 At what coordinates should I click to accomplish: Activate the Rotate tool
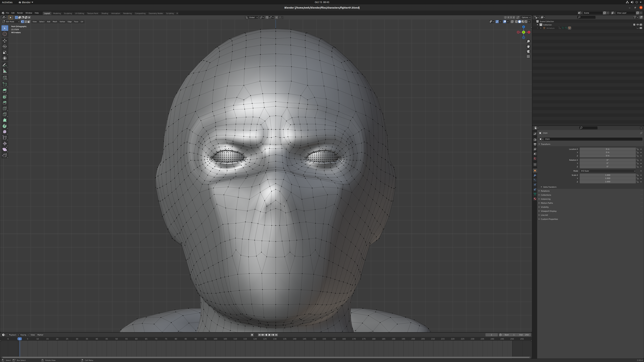pos(5,46)
